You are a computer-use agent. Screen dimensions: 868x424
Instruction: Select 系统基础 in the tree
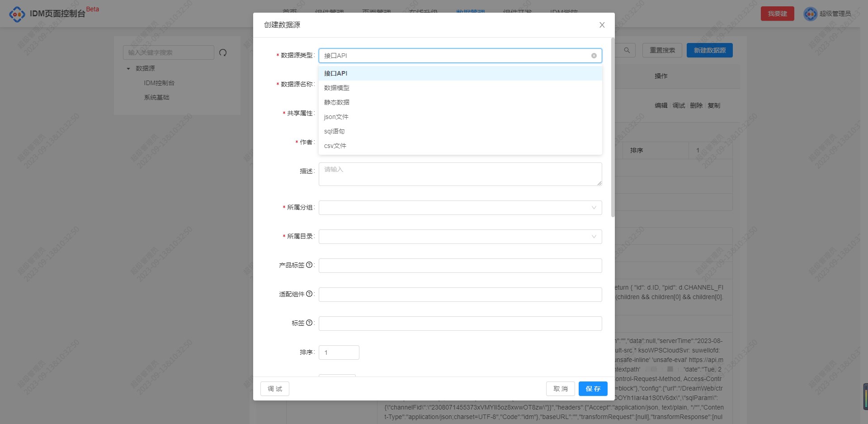(156, 97)
